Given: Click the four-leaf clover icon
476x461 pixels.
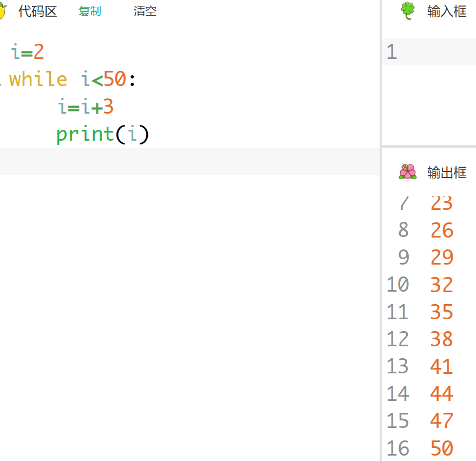Looking at the screenshot, I should pyautogui.click(x=408, y=11).
